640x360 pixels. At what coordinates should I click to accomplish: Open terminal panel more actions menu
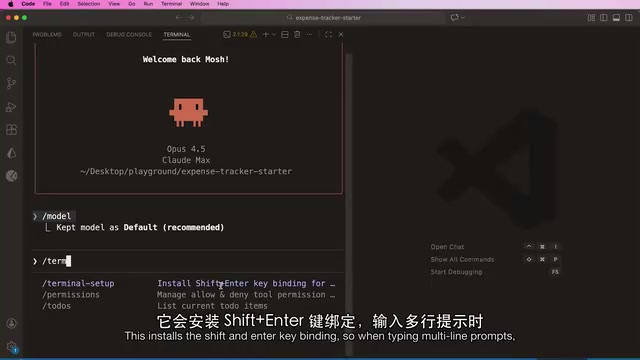310,35
